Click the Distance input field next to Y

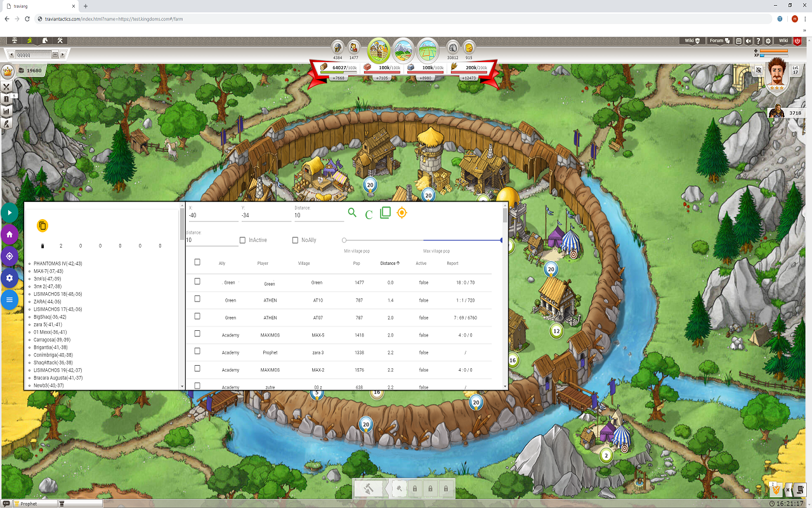(318, 215)
